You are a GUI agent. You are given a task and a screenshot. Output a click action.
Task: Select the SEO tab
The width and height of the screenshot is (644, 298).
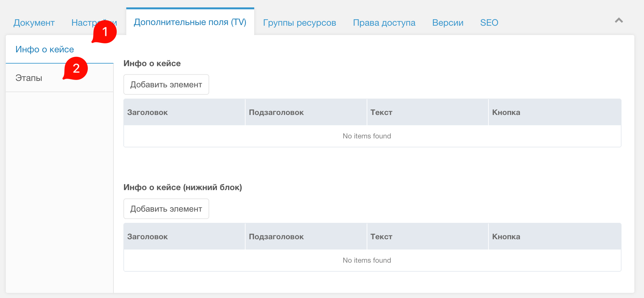pyautogui.click(x=489, y=22)
